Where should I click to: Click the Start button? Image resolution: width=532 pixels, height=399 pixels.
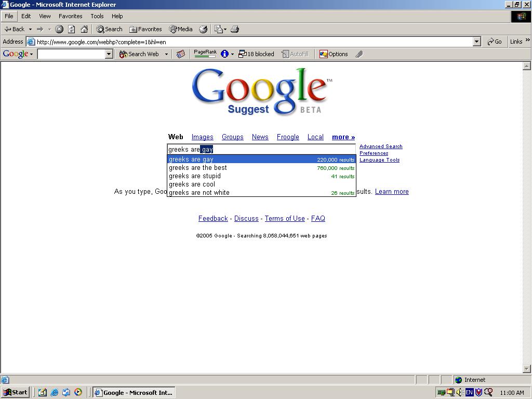click(x=15, y=392)
